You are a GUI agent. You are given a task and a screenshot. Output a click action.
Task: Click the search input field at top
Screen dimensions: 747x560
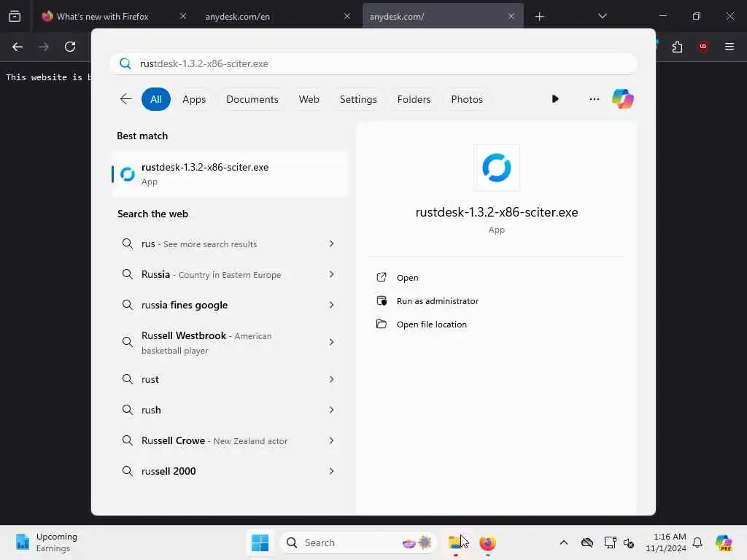pos(373,63)
